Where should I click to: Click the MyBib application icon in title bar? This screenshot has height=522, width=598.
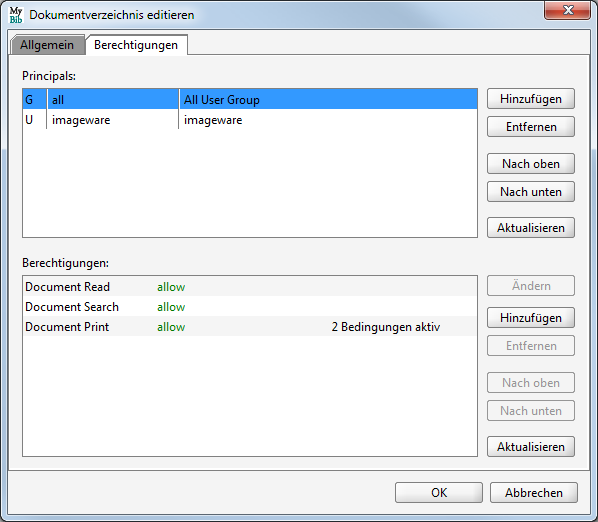pos(16,15)
